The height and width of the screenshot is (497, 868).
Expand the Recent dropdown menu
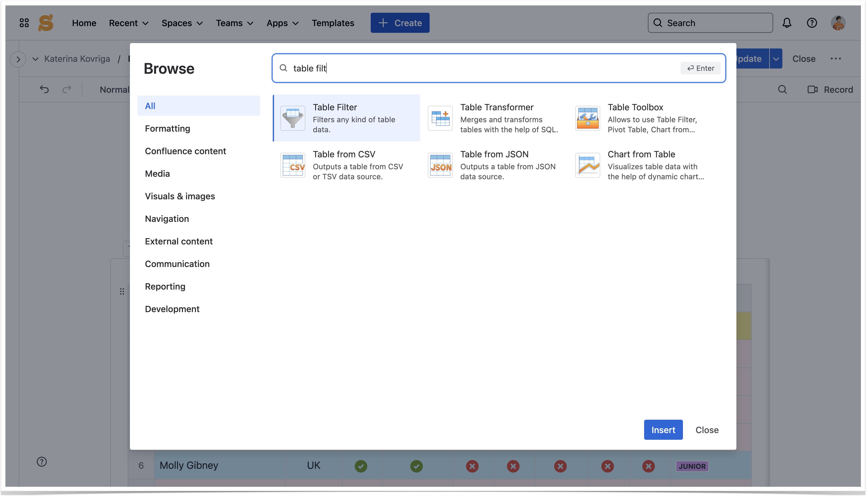(128, 23)
